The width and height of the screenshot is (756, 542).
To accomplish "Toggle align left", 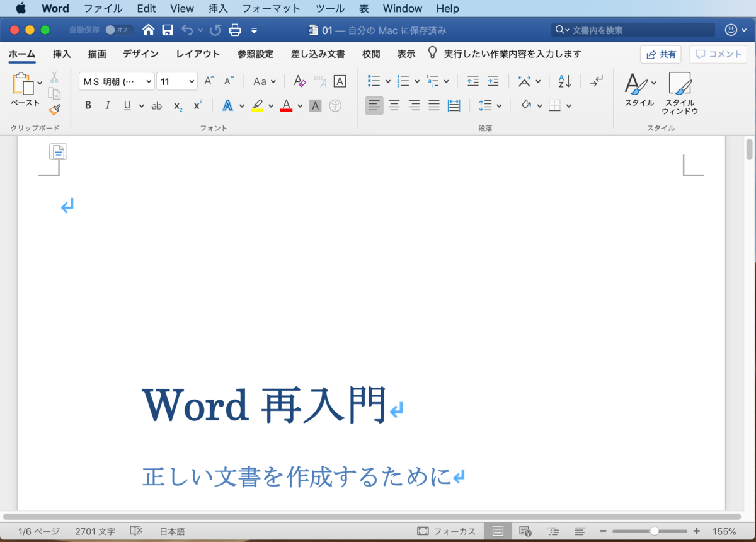I will [x=374, y=106].
